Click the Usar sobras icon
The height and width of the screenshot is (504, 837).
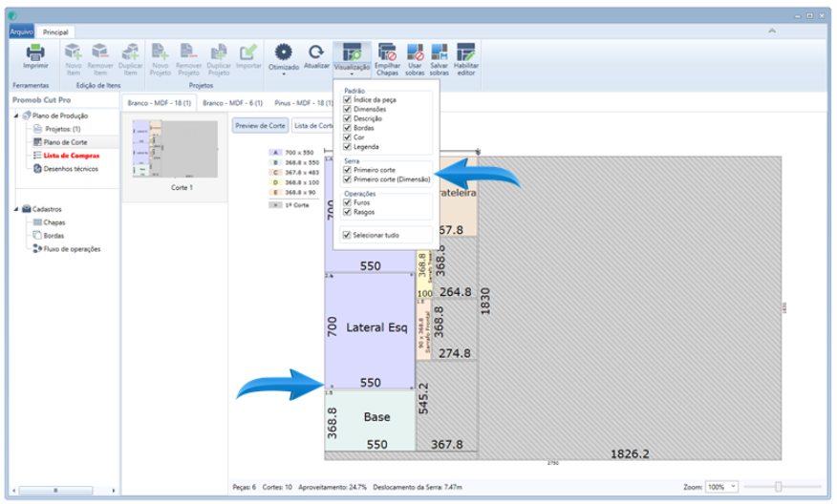click(415, 52)
